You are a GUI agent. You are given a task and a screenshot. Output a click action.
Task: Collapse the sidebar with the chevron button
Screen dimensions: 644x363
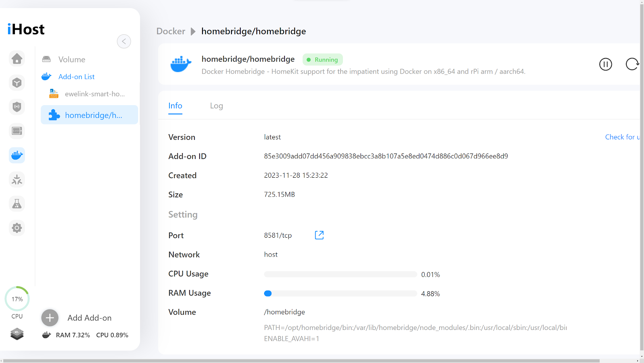click(x=124, y=41)
